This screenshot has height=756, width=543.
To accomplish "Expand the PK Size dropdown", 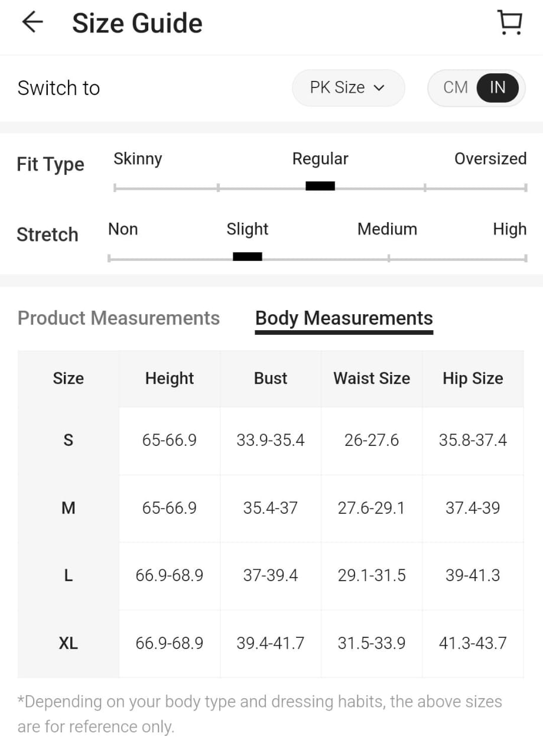I will 347,88.
